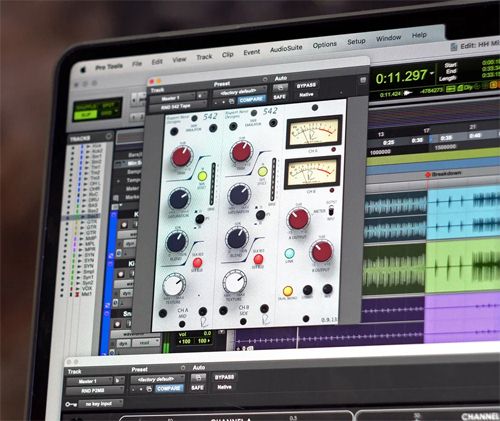Flip the METER output/input switch

331,211
